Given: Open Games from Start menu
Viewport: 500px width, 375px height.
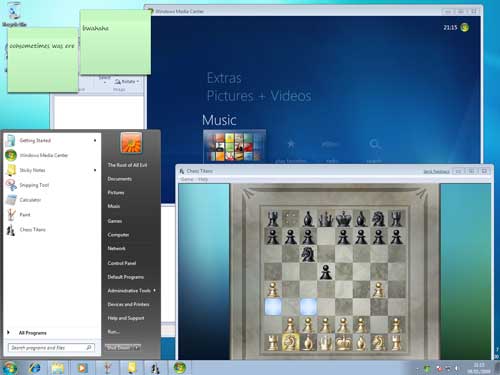Looking at the screenshot, I should (x=114, y=221).
